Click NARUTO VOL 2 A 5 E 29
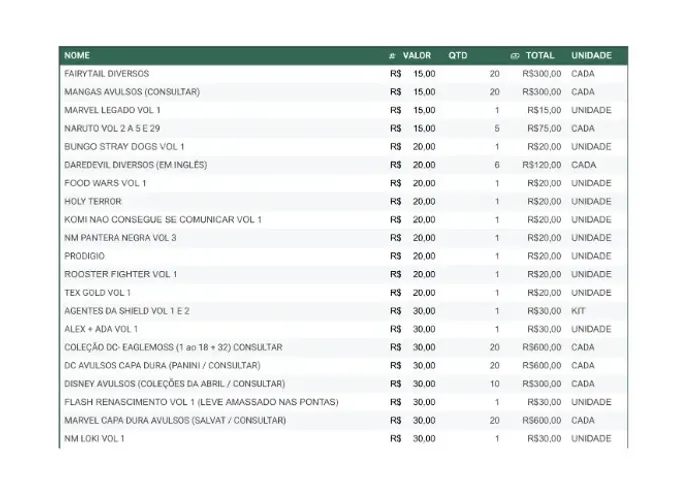Image resolution: width=700 pixels, height=496 pixels. coord(112,129)
